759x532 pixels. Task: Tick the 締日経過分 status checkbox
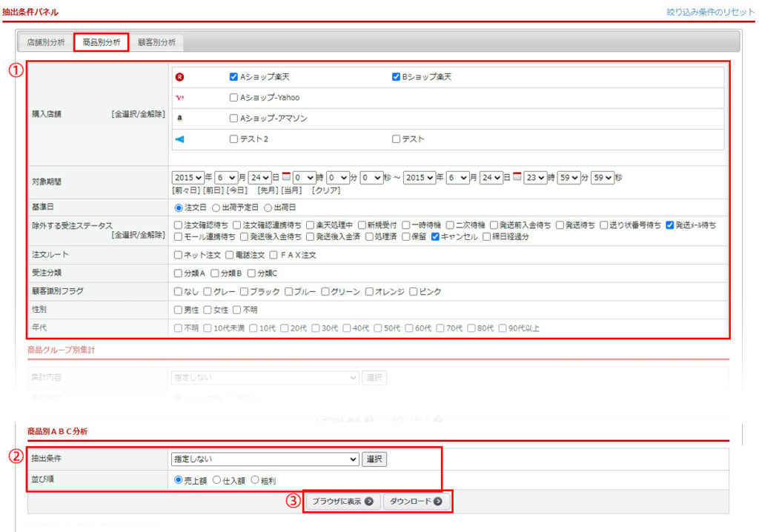click(486, 236)
